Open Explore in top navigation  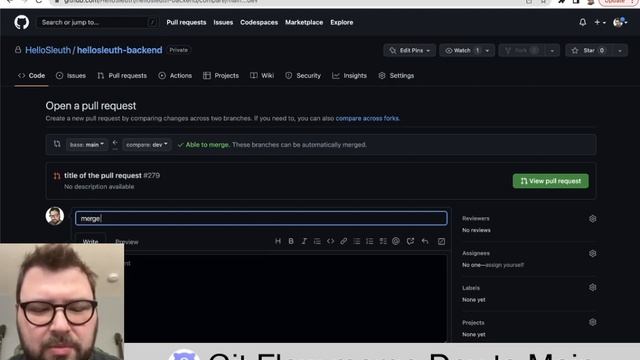342,22
